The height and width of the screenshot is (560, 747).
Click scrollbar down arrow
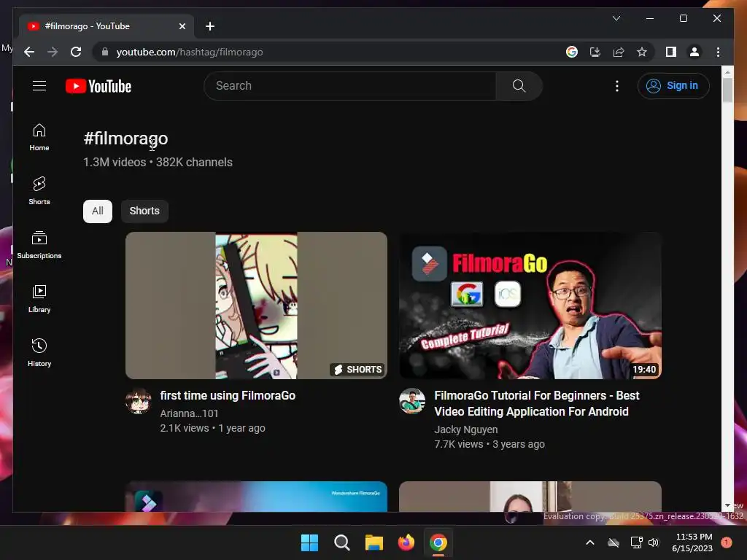[727, 505]
